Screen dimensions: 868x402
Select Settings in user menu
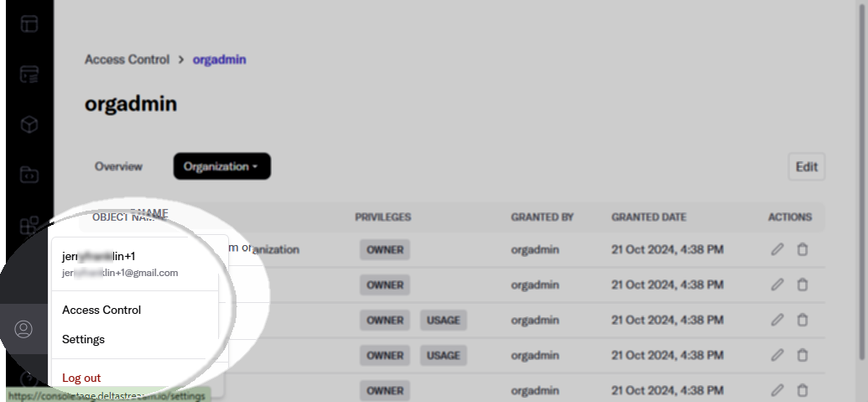tap(83, 339)
